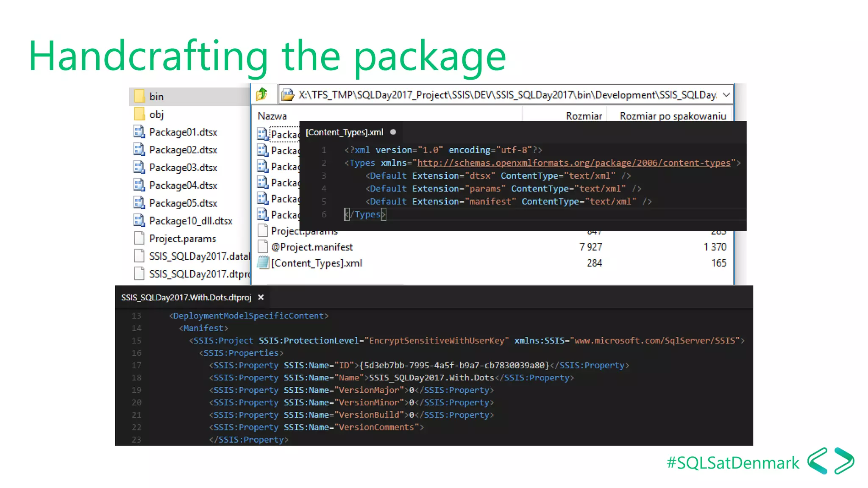Click the Project.params icon in archive list
868x488 pixels.
(263, 231)
